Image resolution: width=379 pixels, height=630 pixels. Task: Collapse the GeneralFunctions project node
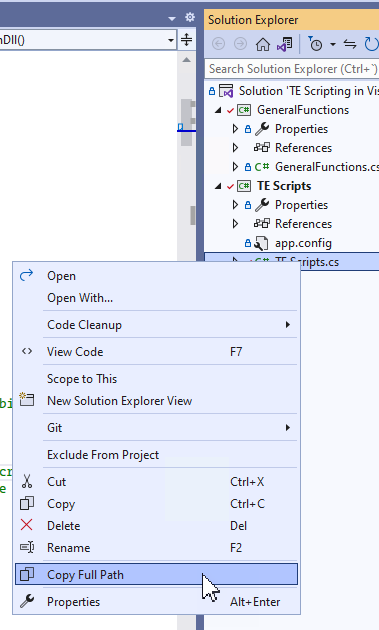click(x=218, y=110)
